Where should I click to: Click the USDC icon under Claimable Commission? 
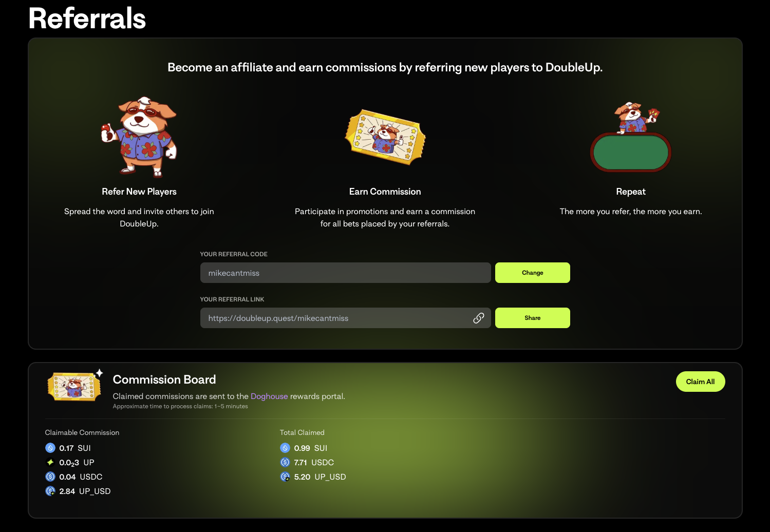point(50,477)
